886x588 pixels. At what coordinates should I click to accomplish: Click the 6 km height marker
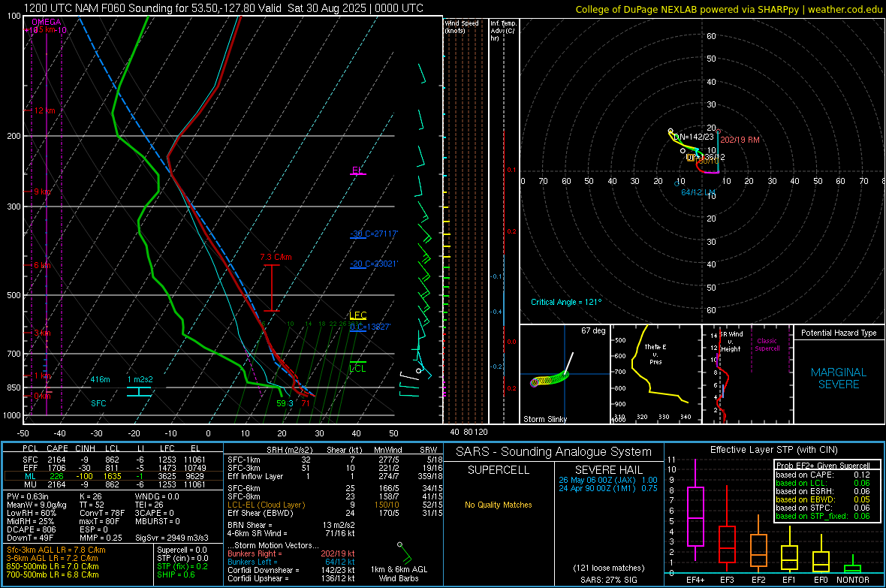pos(42,265)
